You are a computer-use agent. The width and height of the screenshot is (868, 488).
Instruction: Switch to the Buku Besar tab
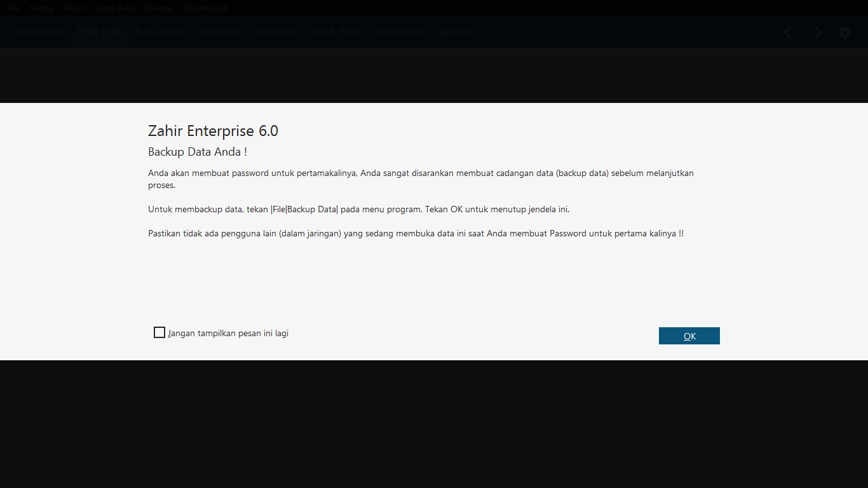[x=159, y=32]
